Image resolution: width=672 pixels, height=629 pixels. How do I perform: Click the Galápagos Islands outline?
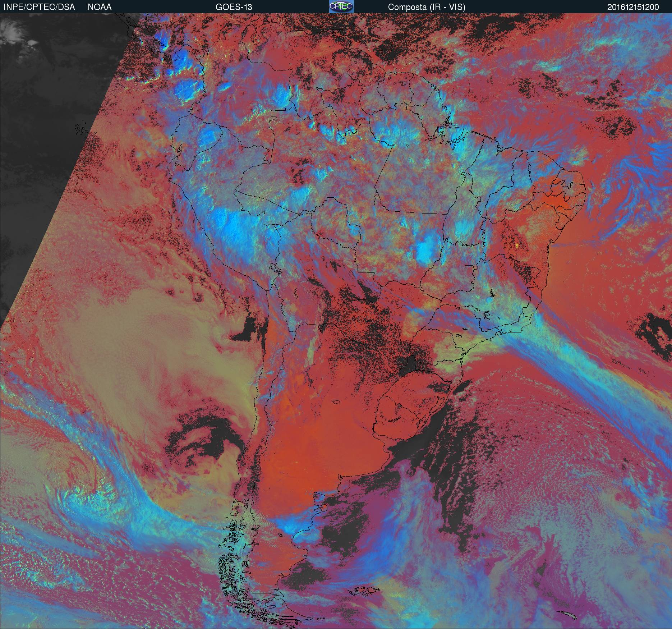tap(81, 129)
